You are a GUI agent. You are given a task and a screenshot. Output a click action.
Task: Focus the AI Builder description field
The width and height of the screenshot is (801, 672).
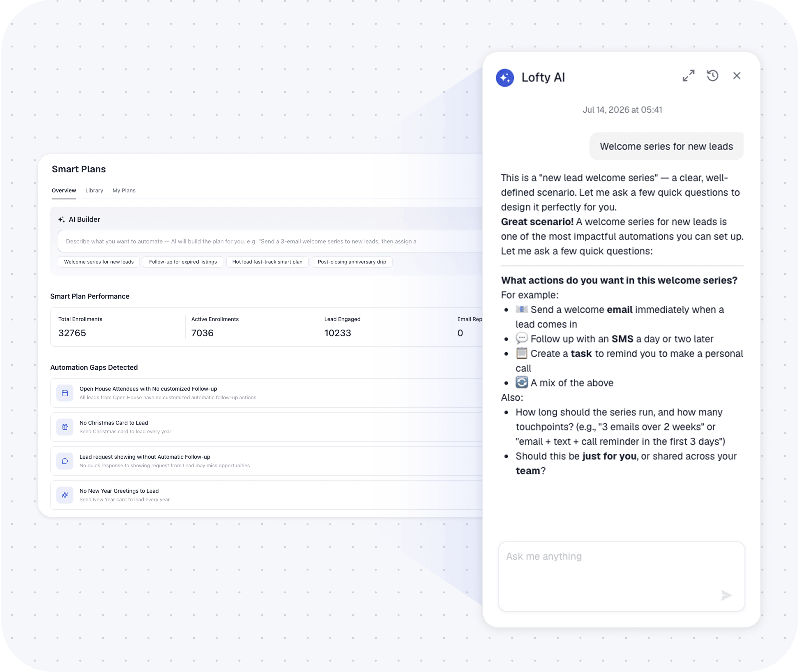click(270, 241)
